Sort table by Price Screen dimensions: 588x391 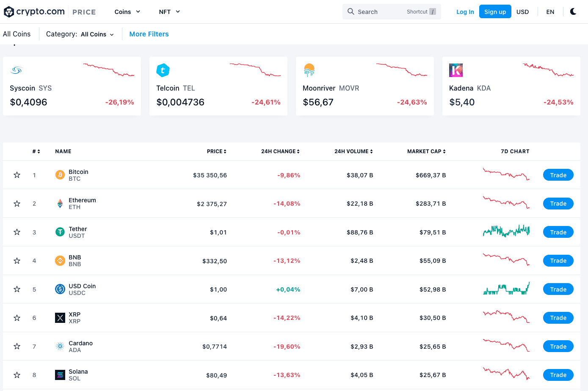tap(217, 151)
